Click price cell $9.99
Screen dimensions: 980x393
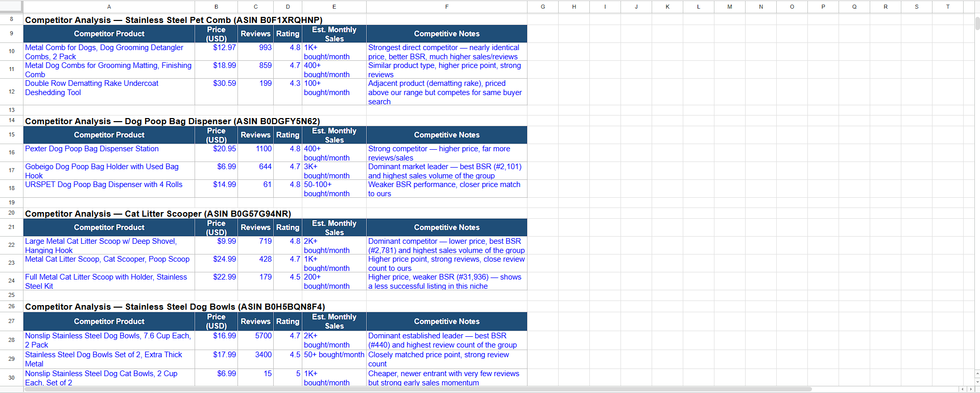[x=216, y=245]
